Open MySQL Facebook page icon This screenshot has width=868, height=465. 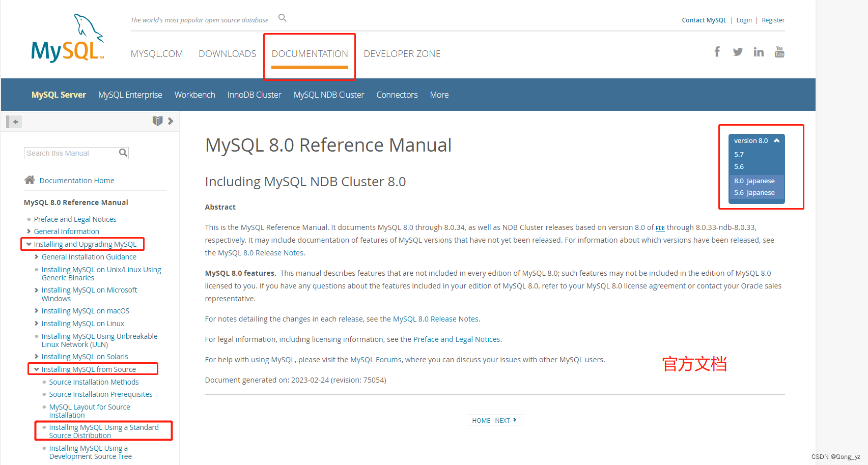(x=717, y=51)
